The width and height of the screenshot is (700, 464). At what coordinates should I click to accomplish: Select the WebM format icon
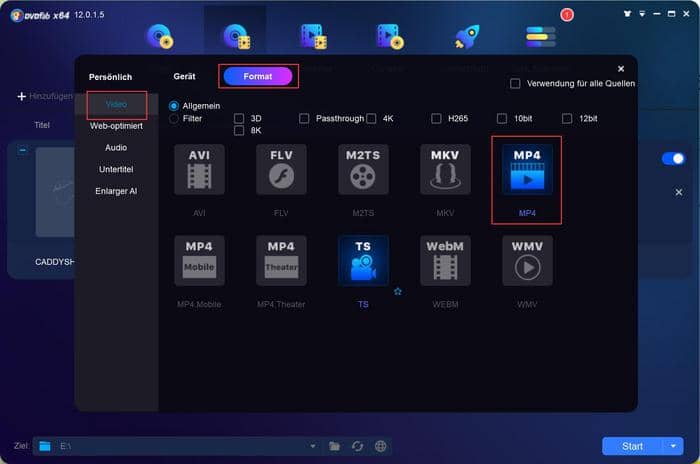coord(445,260)
